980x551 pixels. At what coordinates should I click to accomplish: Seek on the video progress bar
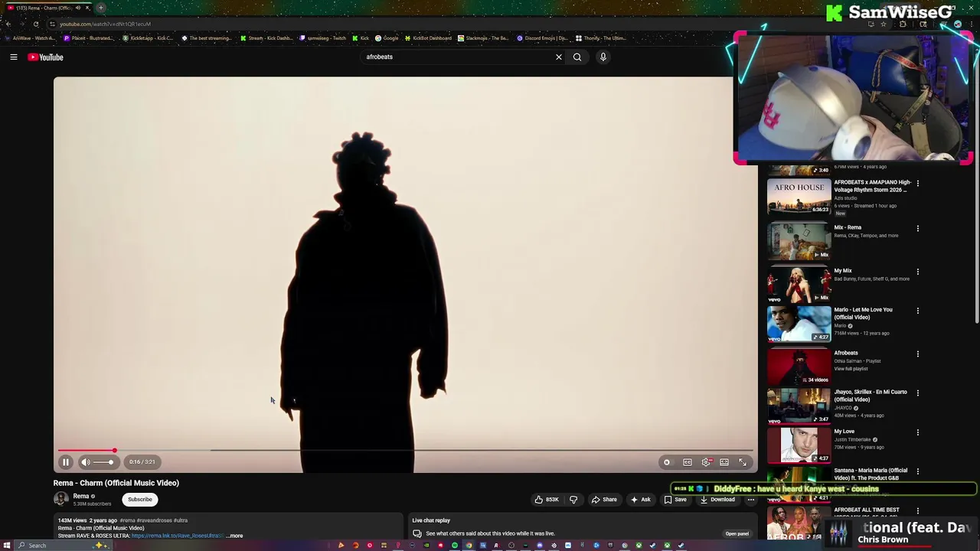pos(406,451)
